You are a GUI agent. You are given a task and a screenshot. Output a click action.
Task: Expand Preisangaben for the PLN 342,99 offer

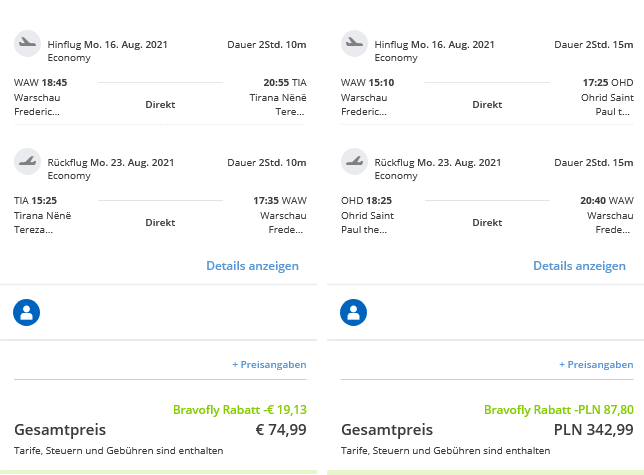pyautogui.click(x=596, y=365)
